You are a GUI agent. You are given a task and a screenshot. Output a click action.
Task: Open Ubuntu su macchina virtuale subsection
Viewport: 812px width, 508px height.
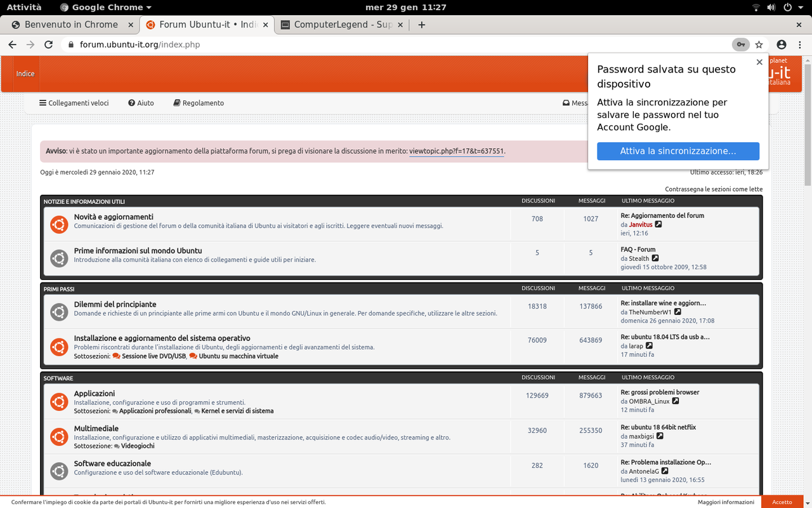(239, 356)
